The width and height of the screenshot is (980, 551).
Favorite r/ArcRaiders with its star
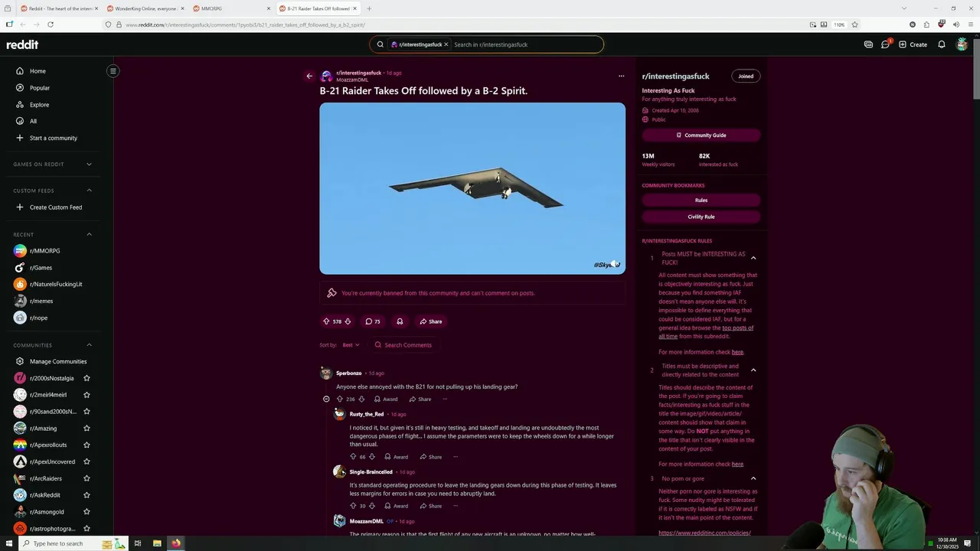point(87,478)
